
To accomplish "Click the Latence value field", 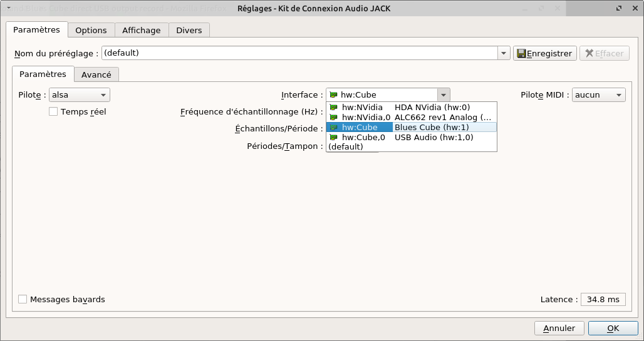I will click(603, 300).
